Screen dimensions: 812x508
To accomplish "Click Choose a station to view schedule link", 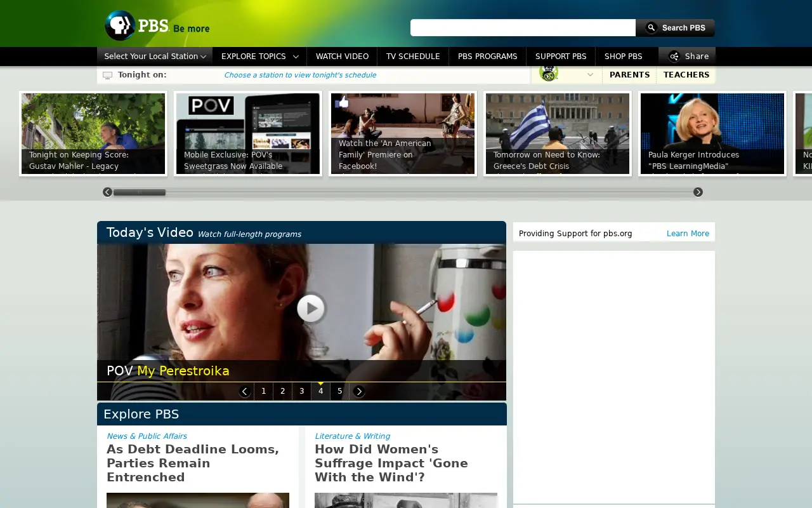I will pos(300,75).
